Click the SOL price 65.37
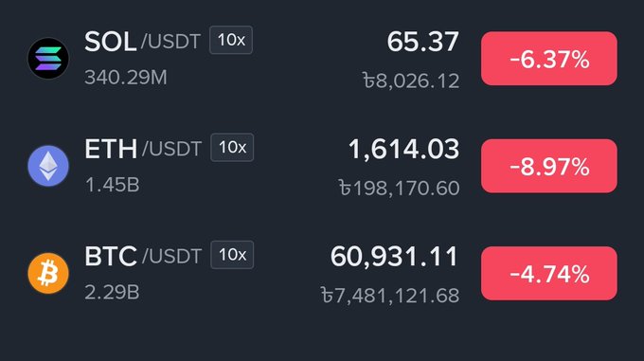This screenshot has height=361, width=644. [x=422, y=42]
